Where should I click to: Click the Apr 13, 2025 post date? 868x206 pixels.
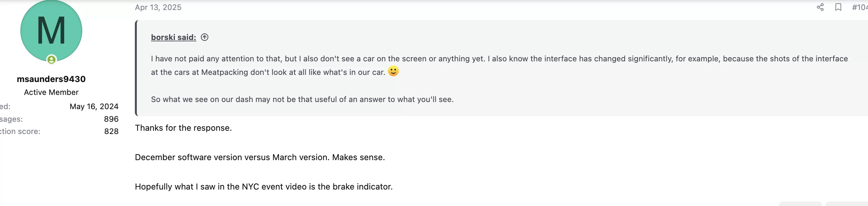158,7
